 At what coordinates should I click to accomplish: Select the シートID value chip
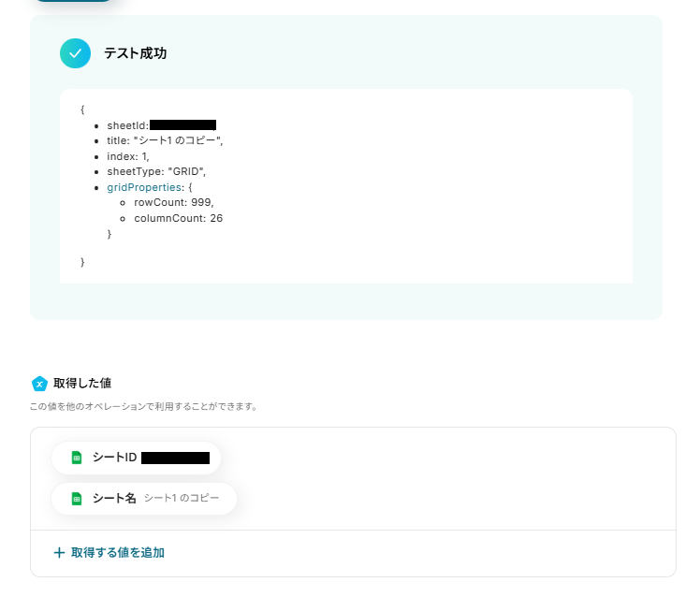tap(136, 458)
